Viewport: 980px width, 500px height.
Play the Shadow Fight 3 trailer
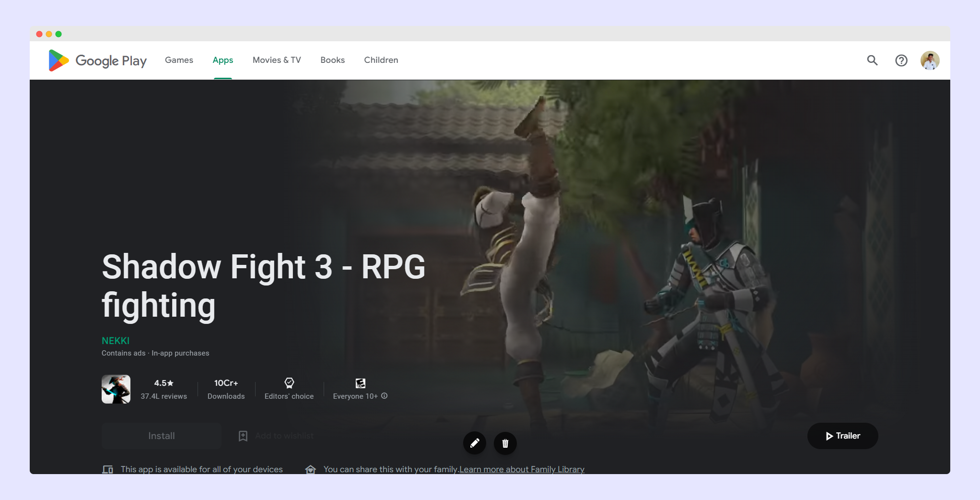click(x=842, y=436)
